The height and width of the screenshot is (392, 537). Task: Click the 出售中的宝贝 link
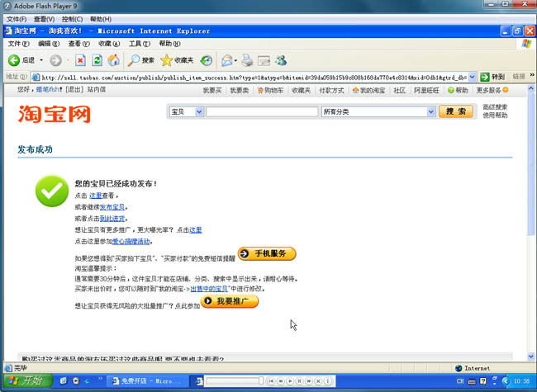point(209,289)
